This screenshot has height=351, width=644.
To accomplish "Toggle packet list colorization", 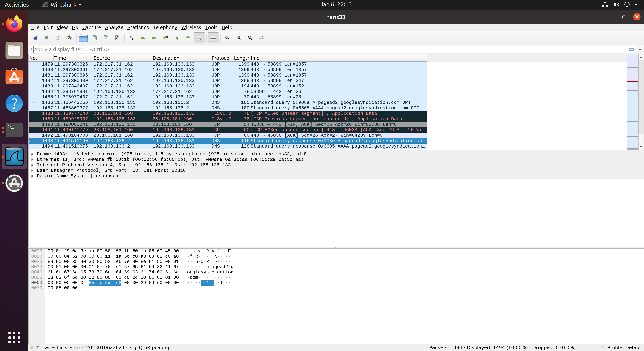I will pyautogui.click(x=213, y=38).
